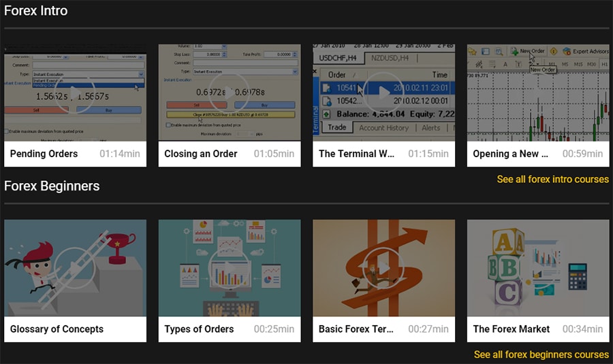Select the 'Types of Orders' title
The width and height of the screenshot is (613, 364).
point(199,329)
